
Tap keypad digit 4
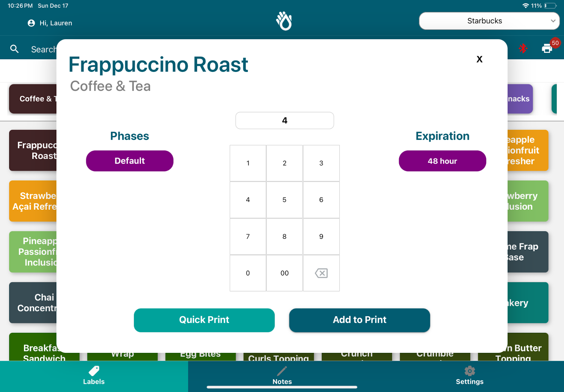[x=248, y=200]
